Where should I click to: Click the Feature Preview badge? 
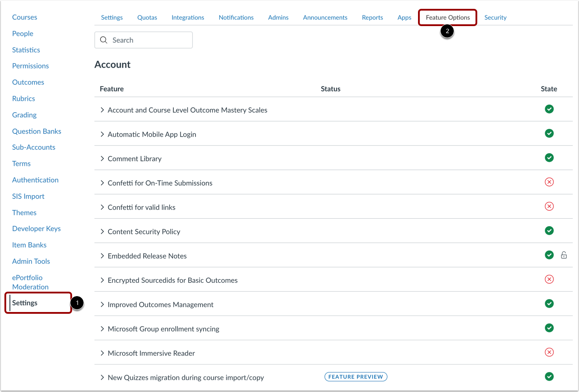(356, 377)
